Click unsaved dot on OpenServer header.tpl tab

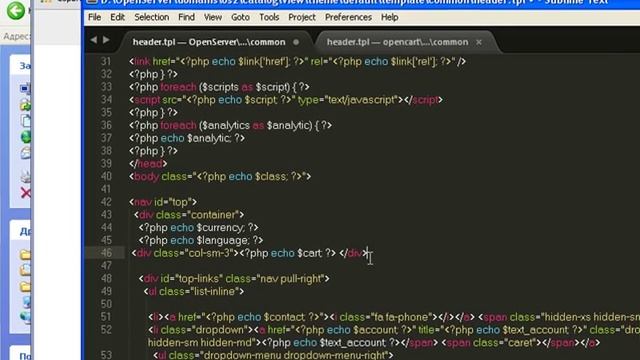pyautogui.click(x=296, y=42)
